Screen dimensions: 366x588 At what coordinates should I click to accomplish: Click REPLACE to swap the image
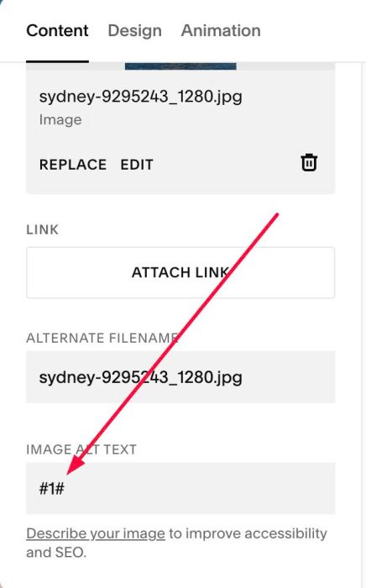tap(73, 165)
